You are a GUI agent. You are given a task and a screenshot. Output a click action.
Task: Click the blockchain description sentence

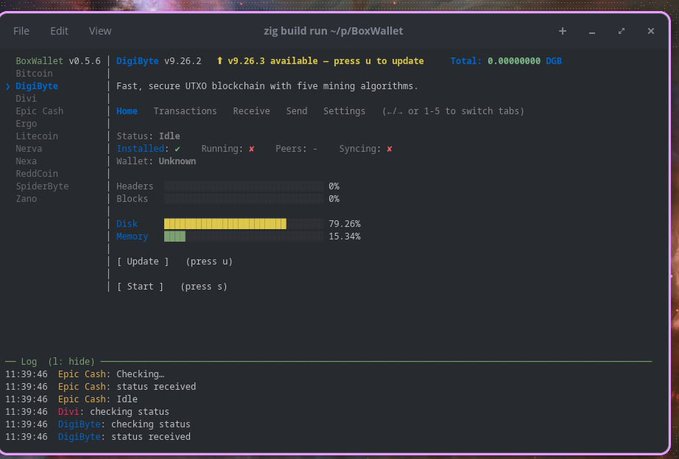coord(267,86)
